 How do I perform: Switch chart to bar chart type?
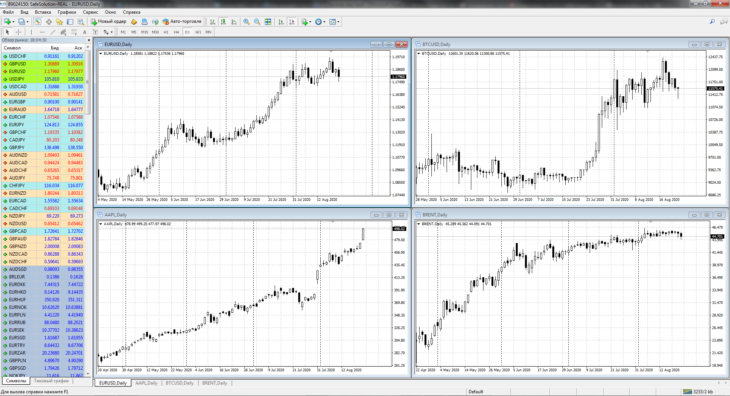tap(212, 22)
